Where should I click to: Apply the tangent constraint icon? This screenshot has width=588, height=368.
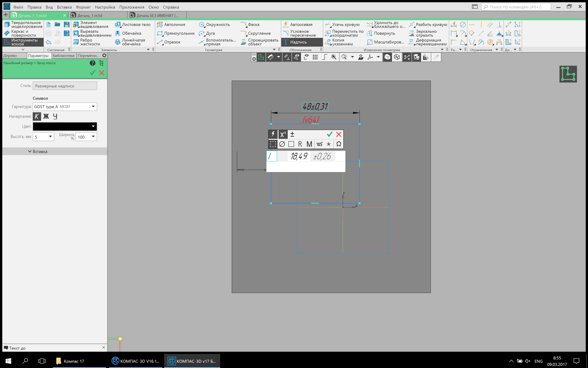pos(472,33)
